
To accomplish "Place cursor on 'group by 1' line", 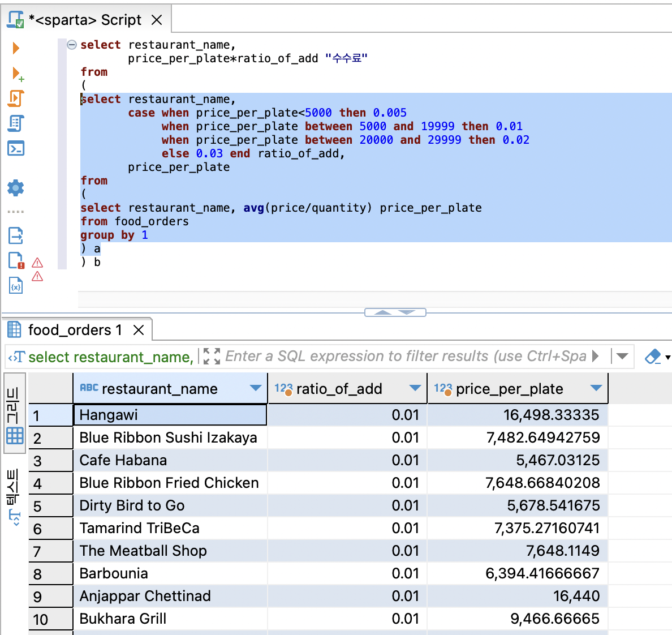I will [114, 235].
